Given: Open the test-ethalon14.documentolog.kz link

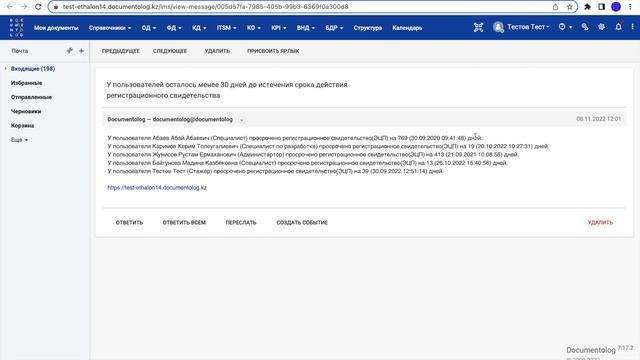Looking at the screenshot, I should click(x=157, y=188).
